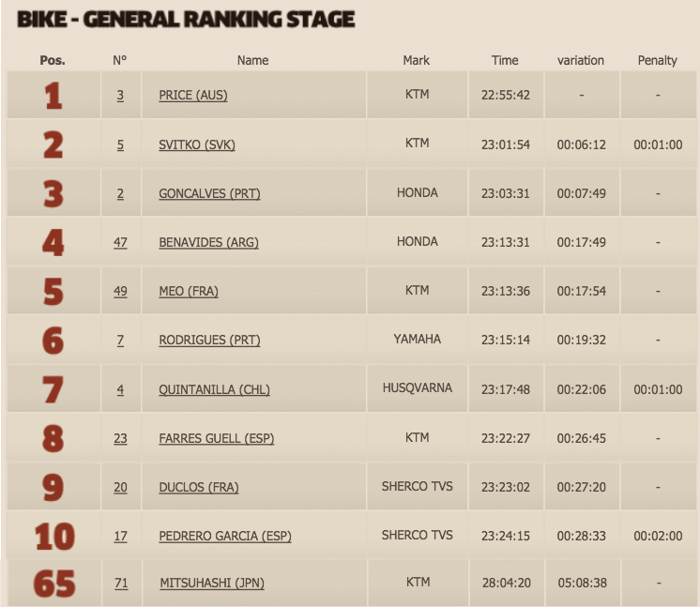This screenshot has height=607, width=700.
Task: Open rider PRICE (AUS) profile link
Action: click(x=193, y=95)
